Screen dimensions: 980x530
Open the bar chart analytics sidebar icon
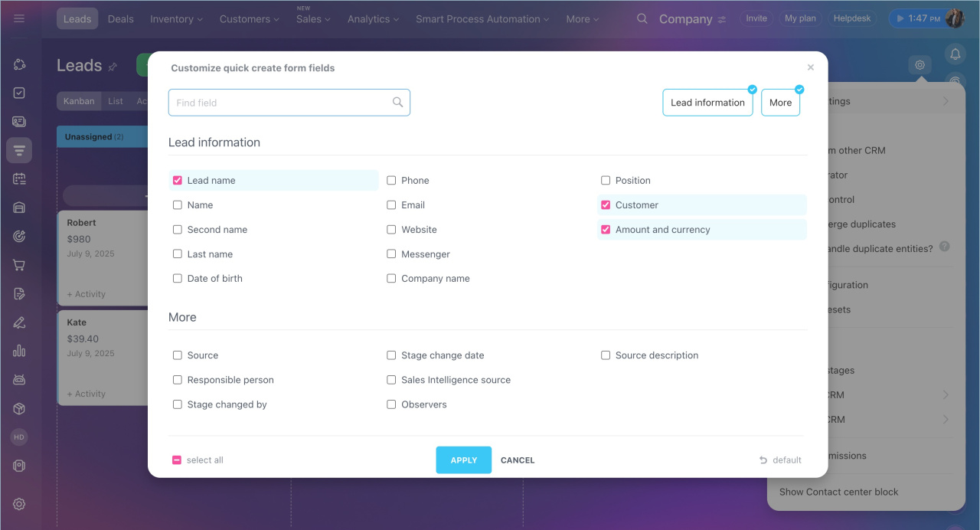click(x=19, y=351)
